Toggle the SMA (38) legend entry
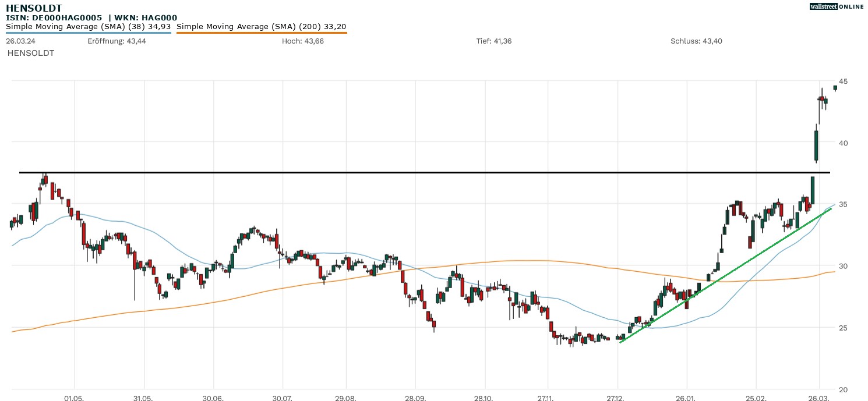Screen dimensions: 868x401 point(88,26)
